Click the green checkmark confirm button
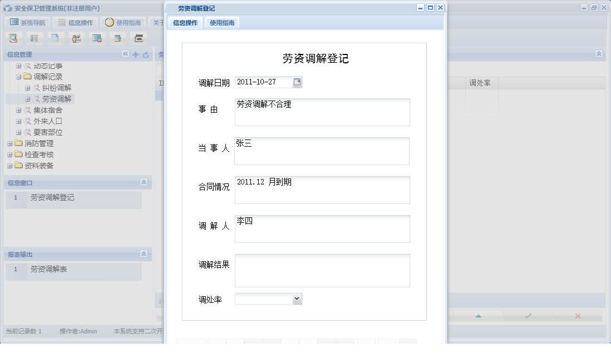 click(527, 316)
